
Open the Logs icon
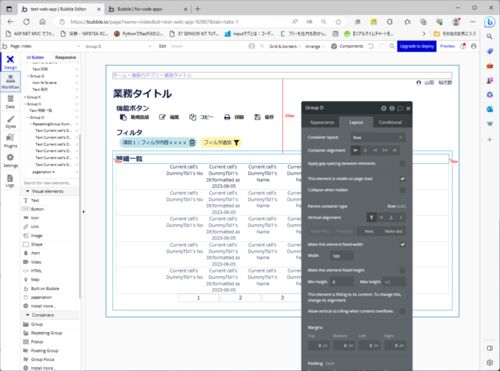pyautogui.click(x=10, y=180)
